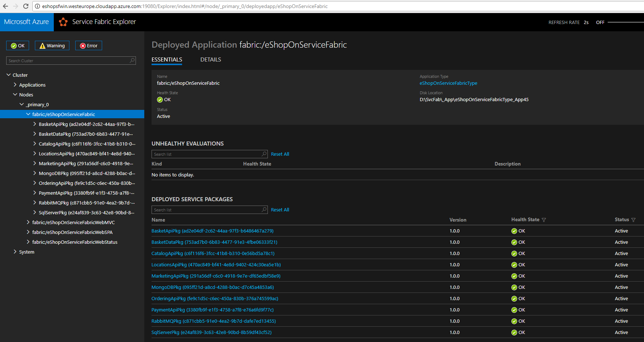Image resolution: width=644 pixels, height=342 pixels.
Task: Expand the System tree node
Action: click(15, 252)
